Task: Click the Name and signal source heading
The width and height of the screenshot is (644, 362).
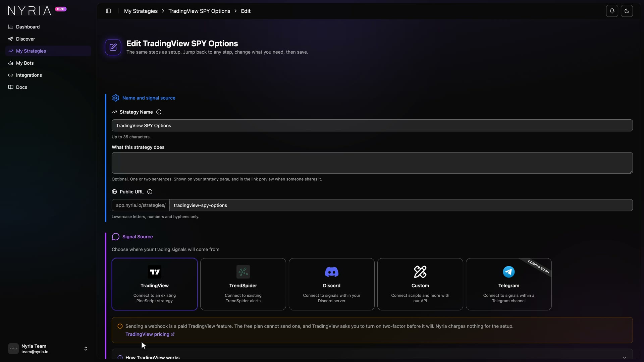Action: coord(149,98)
